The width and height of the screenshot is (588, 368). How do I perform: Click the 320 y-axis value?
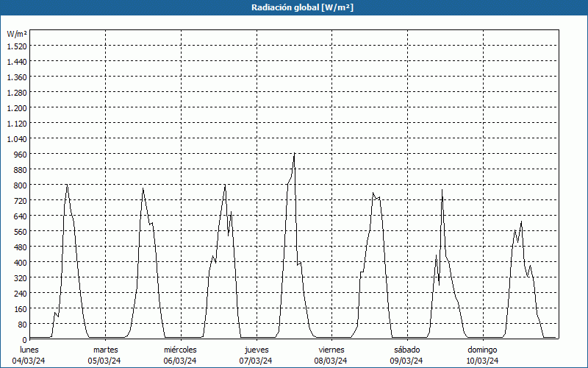21,278
